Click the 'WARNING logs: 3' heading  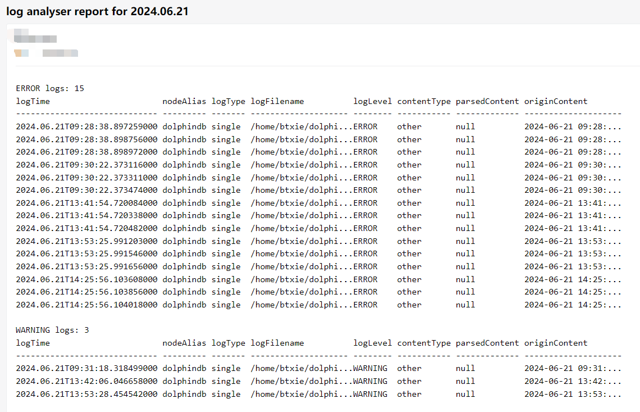click(x=52, y=330)
